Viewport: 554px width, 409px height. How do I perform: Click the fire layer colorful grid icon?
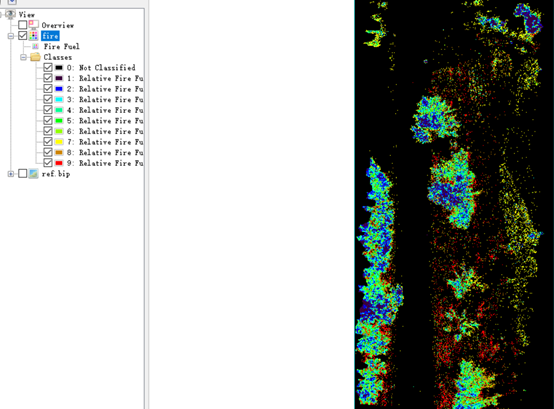point(34,35)
